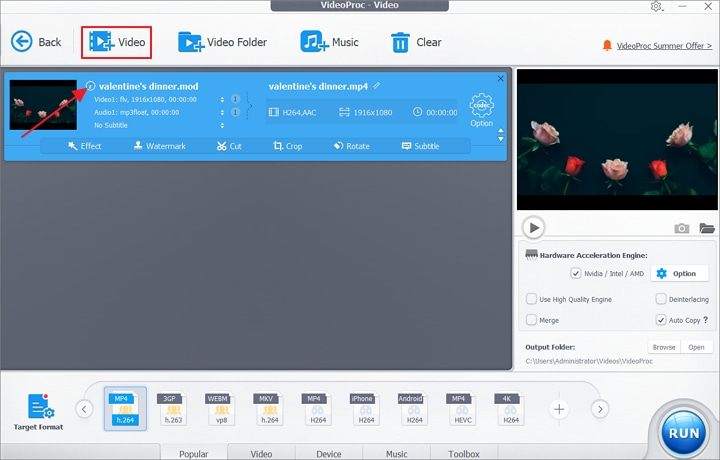The width and height of the screenshot is (720, 460).
Task: Select 3GP h.263 format preset
Action: (x=173, y=409)
